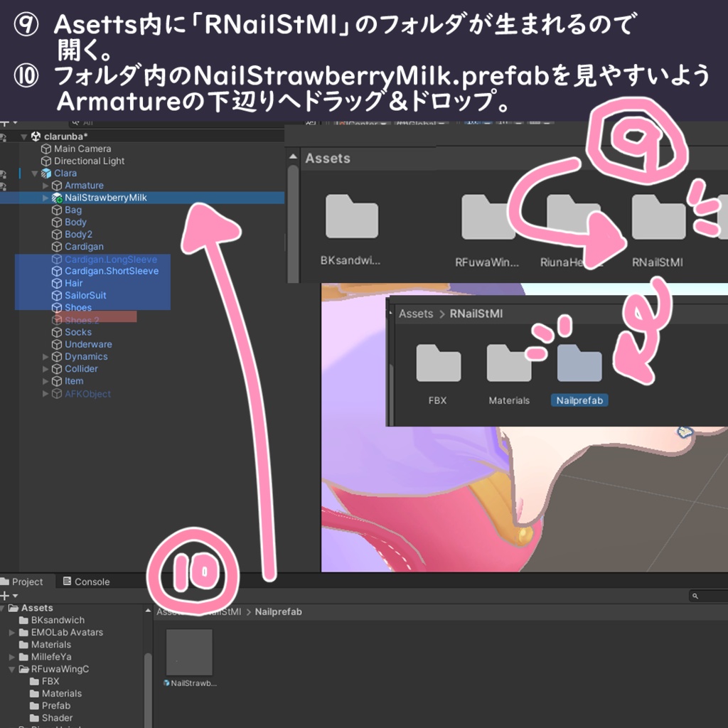Viewport: 728px width, 728px height.
Task: Expand the AFKObject entry
Action: (x=45, y=394)
